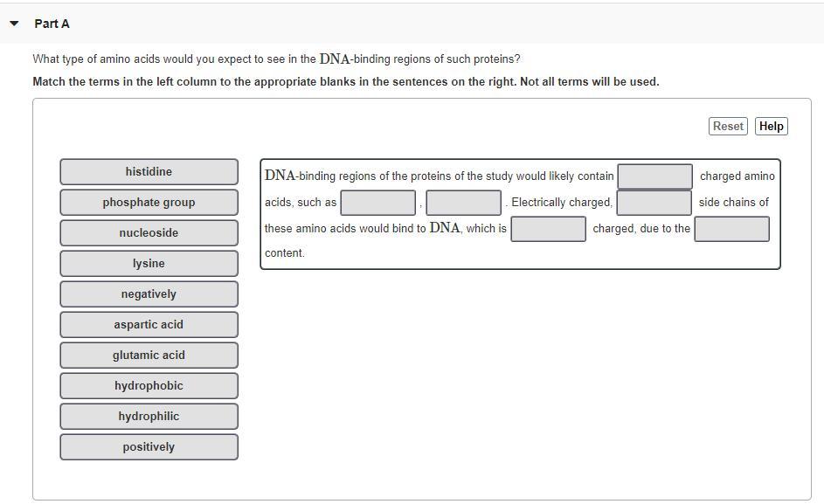This screenshot has height=504, width=824.
Task: Click the blank before 'charged amino'
Action: [654, 176]
